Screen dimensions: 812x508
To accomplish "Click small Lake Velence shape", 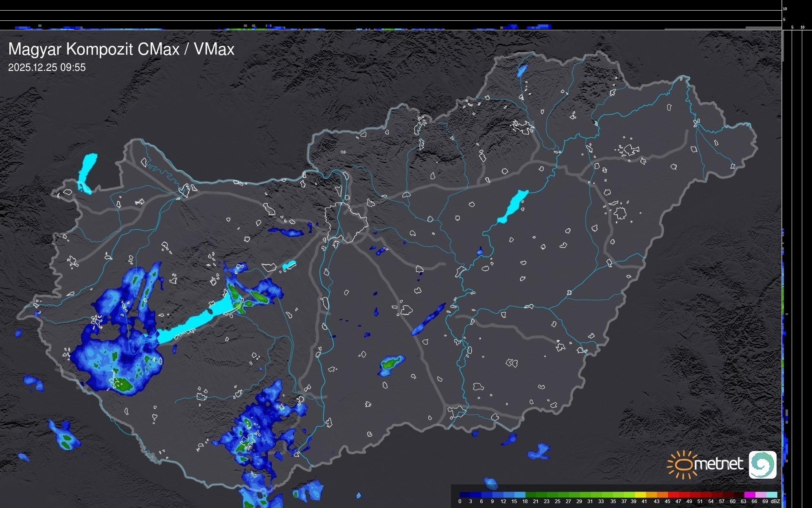I will [289, 265].
